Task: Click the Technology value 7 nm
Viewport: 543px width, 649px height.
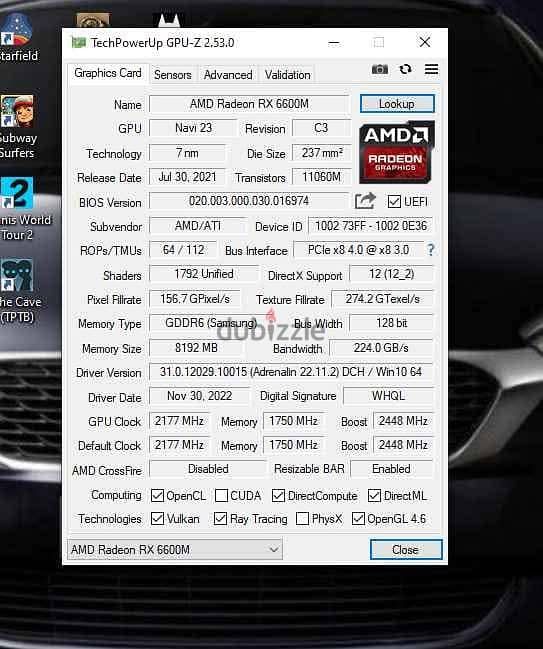Action: [x=187, y=153]
